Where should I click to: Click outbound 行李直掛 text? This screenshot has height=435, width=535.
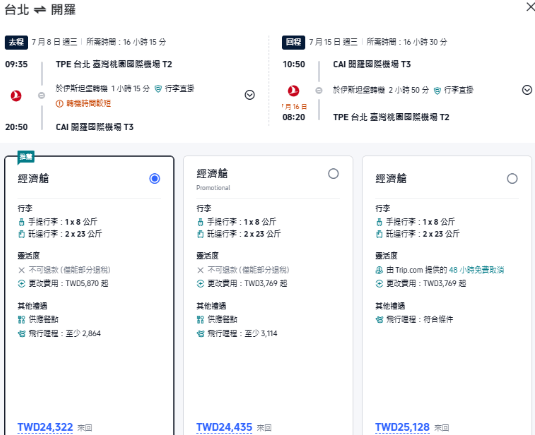pos(179,89)
